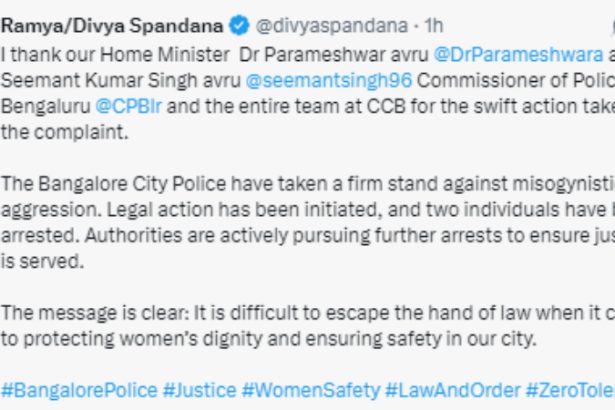Image resolution: width=615 pixels, height=410 pixels.
Task: Click the partially visible #ZeroTole hashtag
Action: (x=570, y=390)
